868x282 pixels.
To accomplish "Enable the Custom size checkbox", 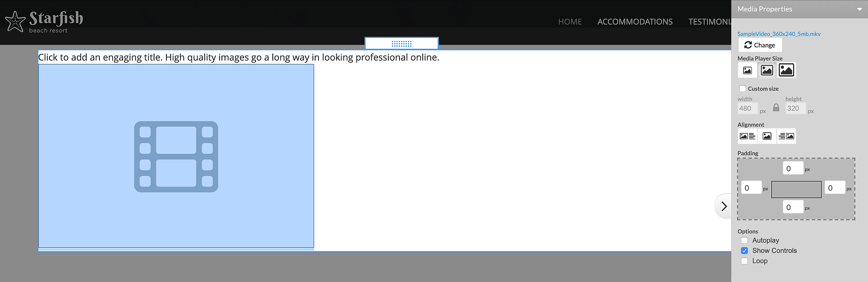I will click(743, 89).
